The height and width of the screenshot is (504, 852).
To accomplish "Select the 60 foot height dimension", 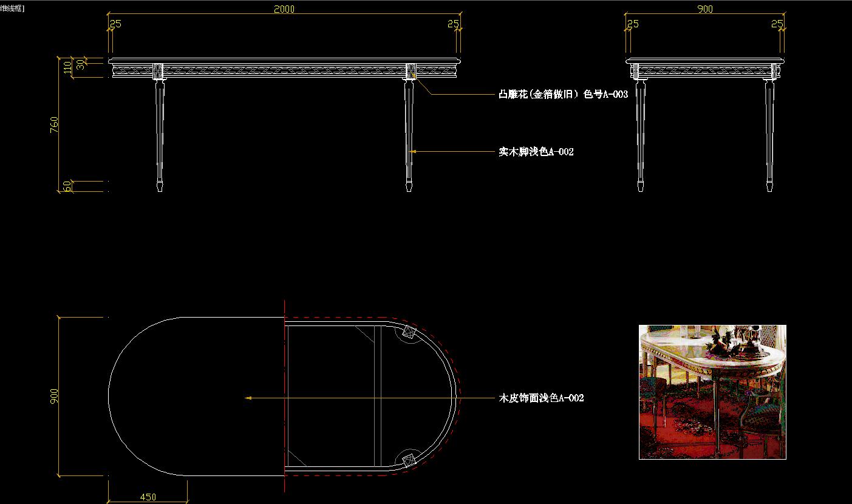I will pos(67,186).
